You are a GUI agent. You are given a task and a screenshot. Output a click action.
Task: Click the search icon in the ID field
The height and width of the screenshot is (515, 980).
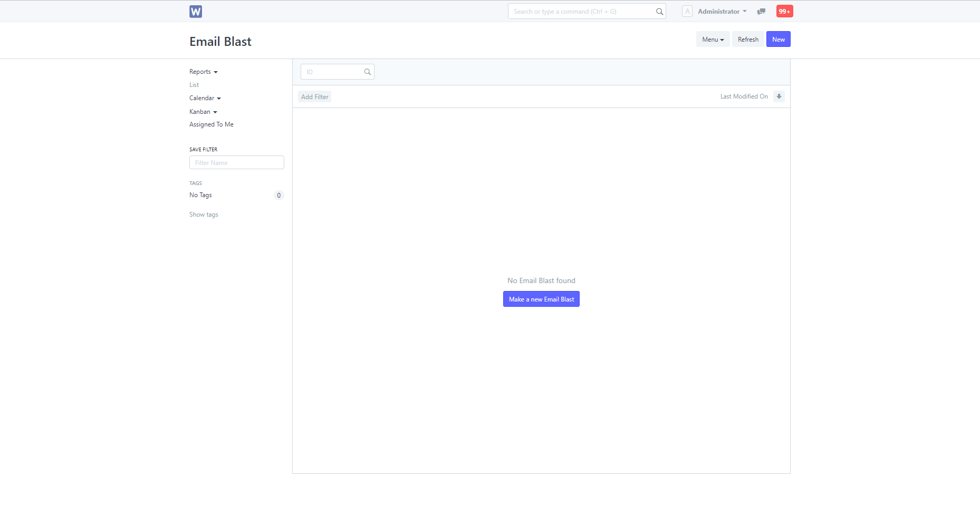click(368, 72)
